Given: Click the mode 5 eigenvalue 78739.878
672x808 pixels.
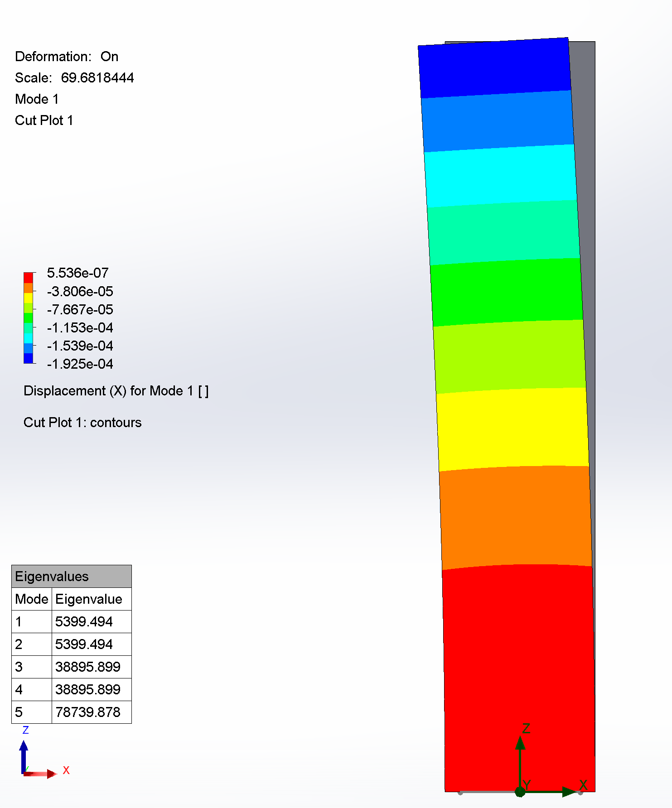Looking at the screenshot, I should (92, 712).
